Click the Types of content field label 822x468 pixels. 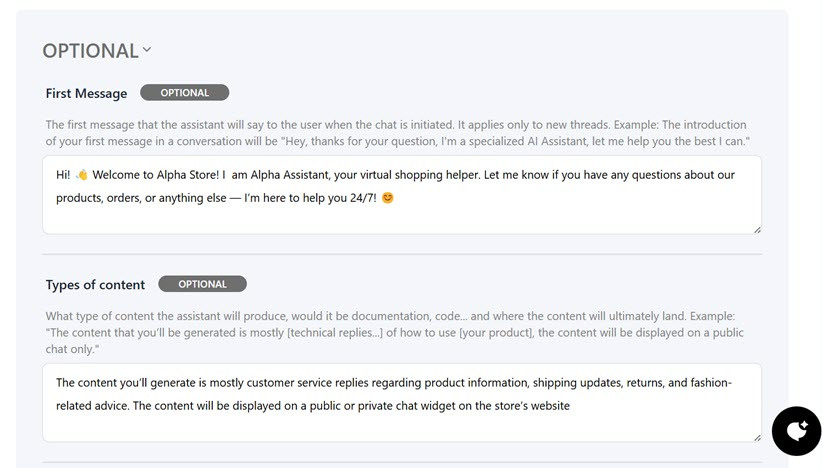point(95,285)
